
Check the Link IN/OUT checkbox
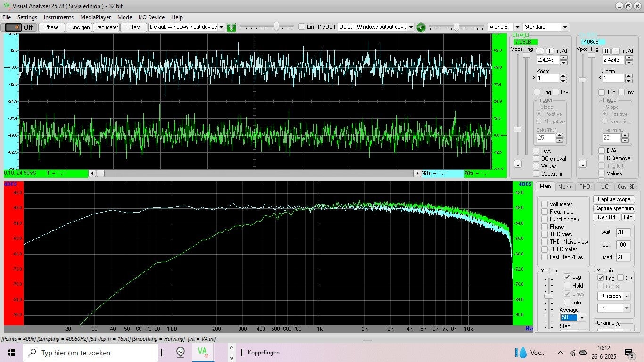point(302,27)
